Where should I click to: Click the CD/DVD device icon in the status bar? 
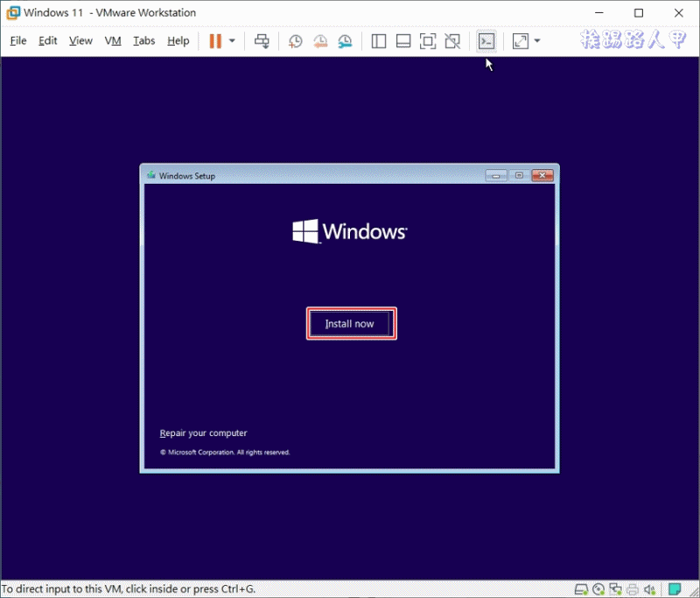pos(598,588)
